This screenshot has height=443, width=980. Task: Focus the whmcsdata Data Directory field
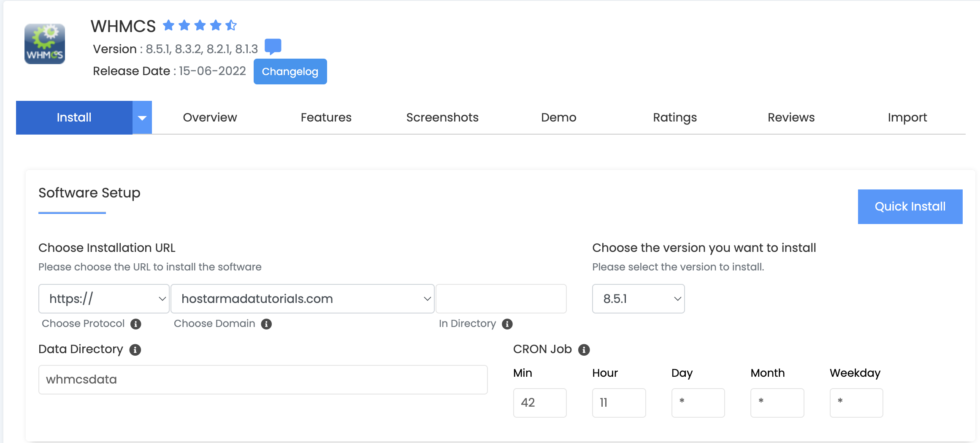click(x=263, y=380)
